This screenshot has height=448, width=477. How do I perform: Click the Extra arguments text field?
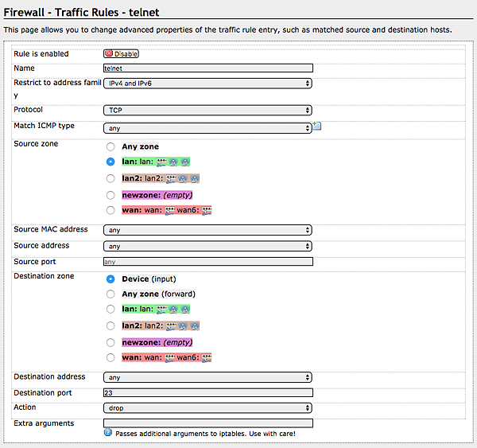click(x=207, y=423)
